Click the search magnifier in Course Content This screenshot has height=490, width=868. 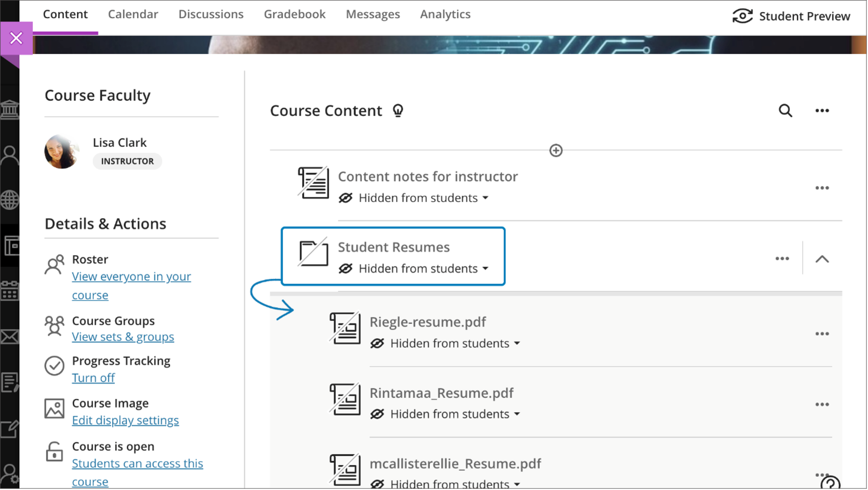pos(785,110)
